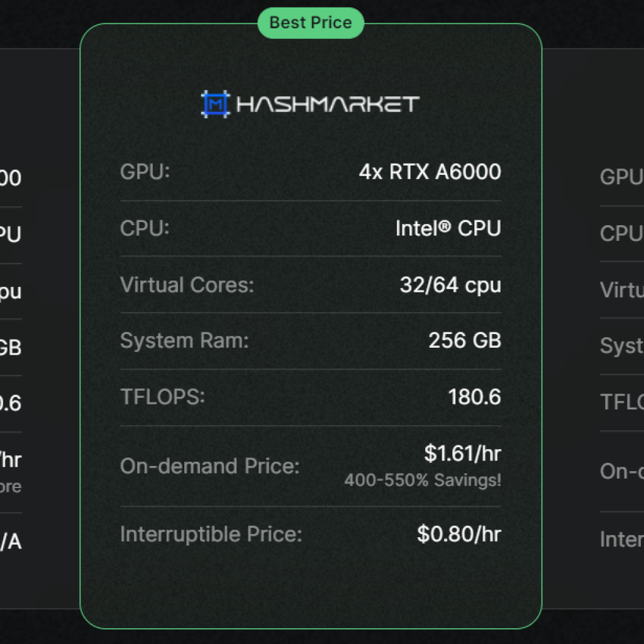The image size is (644, 644).
Task: Select the Intel® CPU value
Action: [448, 228]
